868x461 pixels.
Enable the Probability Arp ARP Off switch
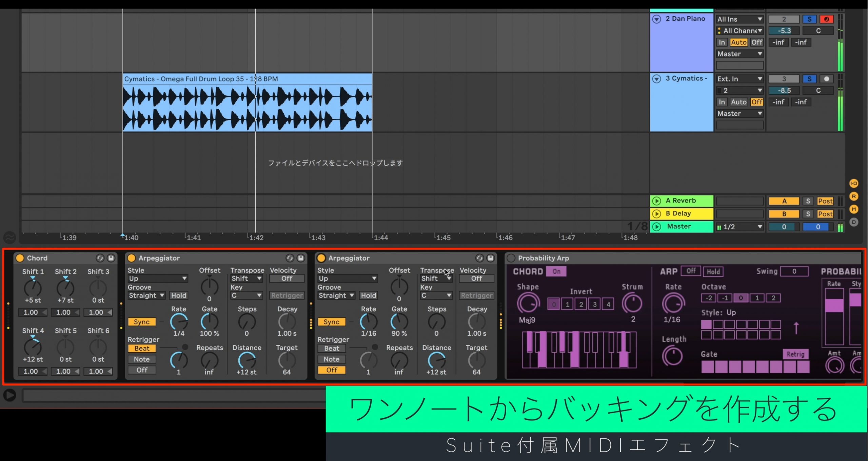691,271
